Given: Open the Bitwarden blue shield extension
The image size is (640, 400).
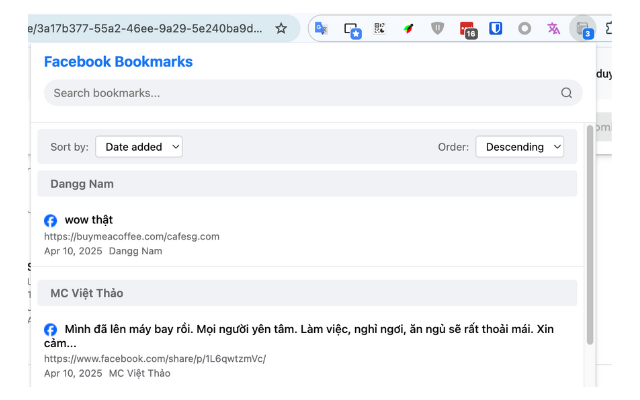Looking at the screenshot, I should coord(496,28).
